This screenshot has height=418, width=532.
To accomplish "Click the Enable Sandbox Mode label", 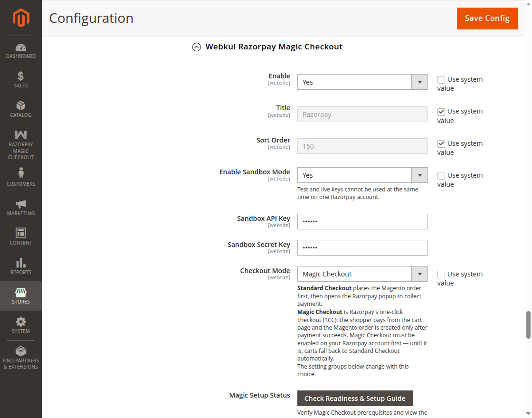I will pyautogui.click(x=255, y=172).
